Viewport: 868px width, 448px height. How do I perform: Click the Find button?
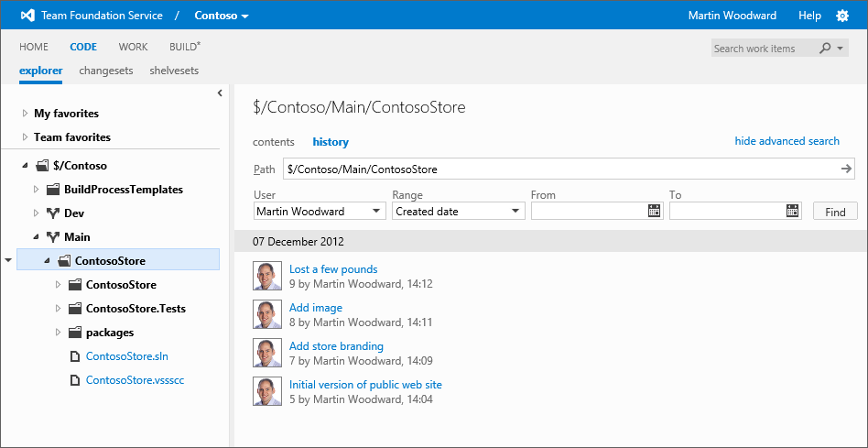pos(835,212)
